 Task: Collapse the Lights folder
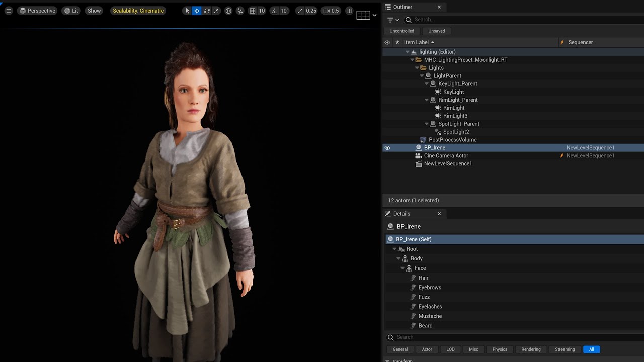417,68
